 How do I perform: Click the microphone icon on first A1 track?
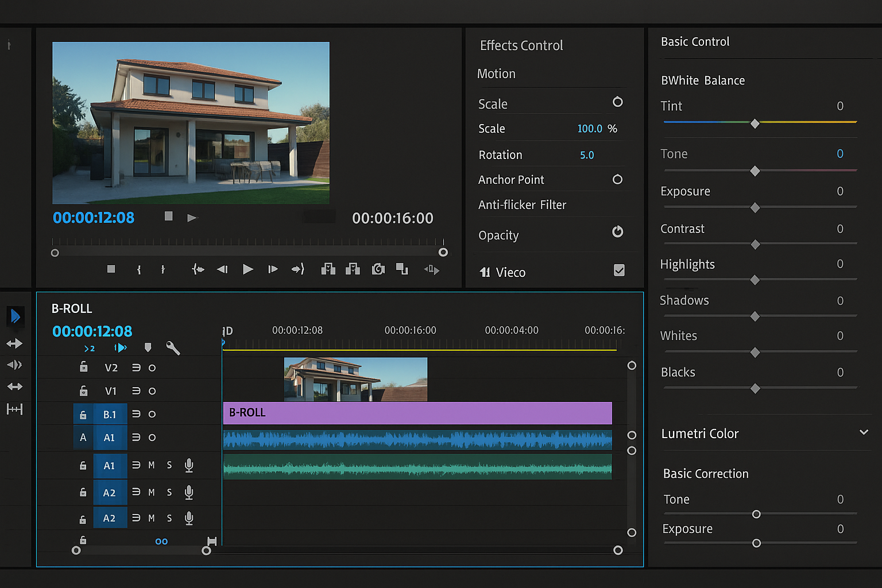click(x=189, y=465)
